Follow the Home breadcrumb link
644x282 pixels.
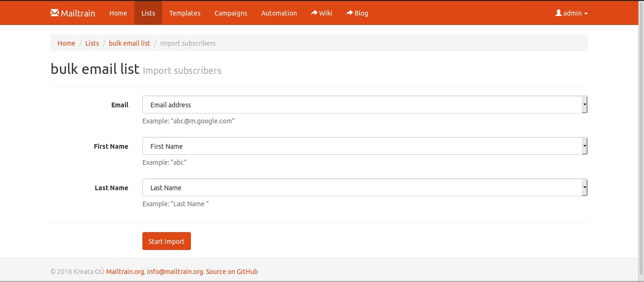click(66, 43)
